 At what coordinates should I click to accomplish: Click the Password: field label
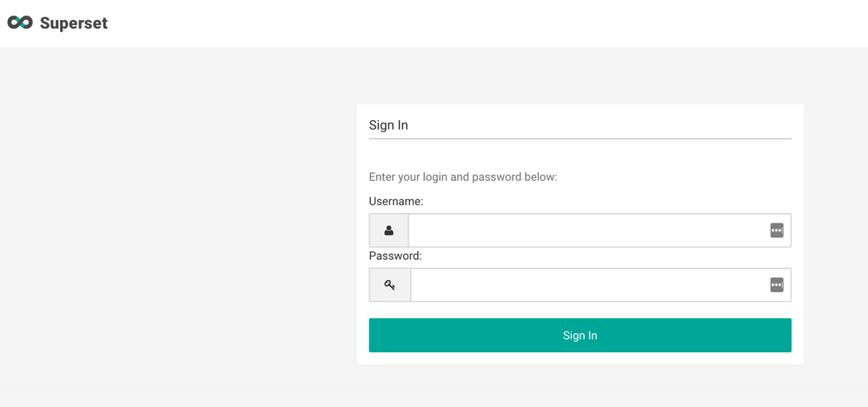395,256
